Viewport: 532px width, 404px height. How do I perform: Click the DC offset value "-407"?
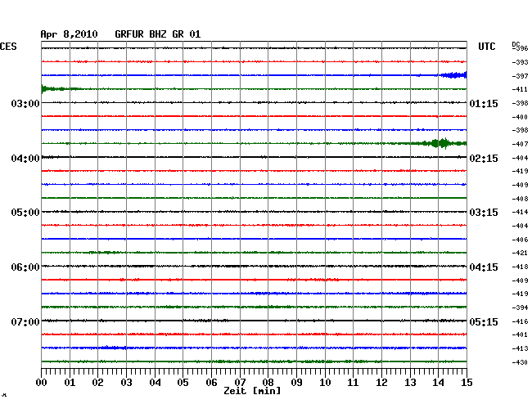[520, 144]
